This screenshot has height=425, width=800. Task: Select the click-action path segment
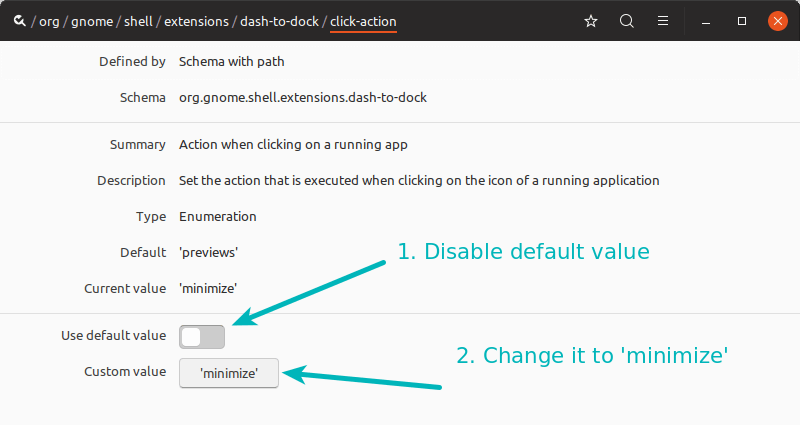click(363, 21)
